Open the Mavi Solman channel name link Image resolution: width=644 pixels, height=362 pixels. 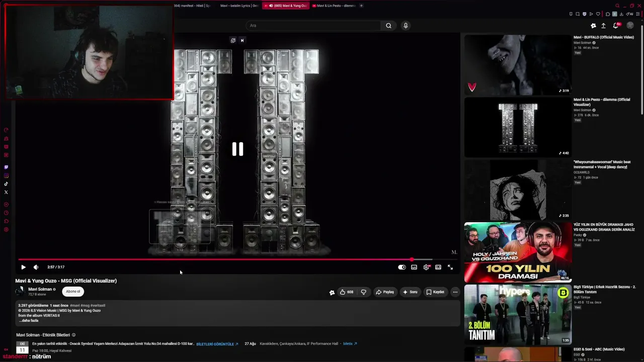tap(40, 290)
